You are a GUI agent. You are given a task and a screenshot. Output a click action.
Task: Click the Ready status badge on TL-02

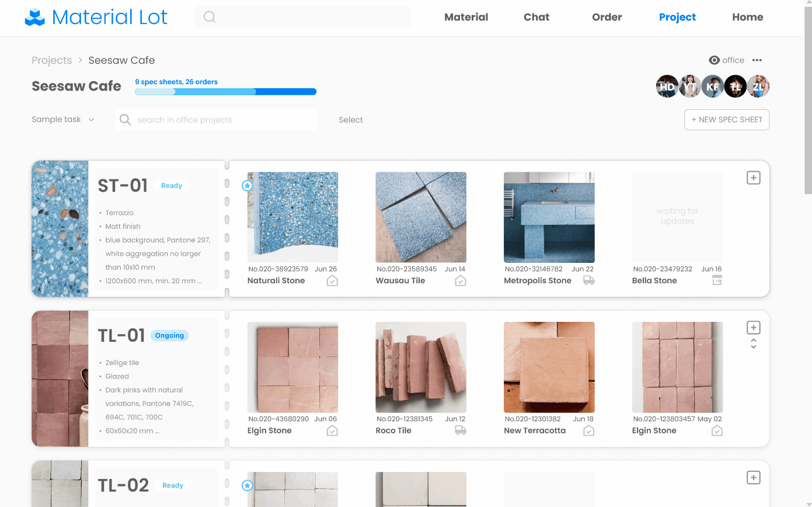tap(173, 485)
